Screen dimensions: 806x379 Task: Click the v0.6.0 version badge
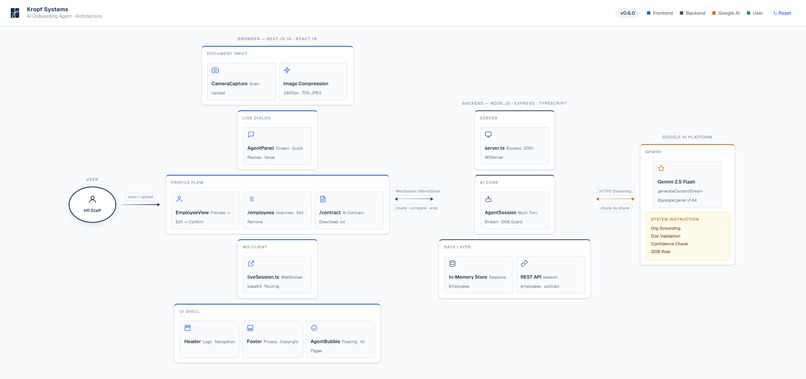click(x=628, y=13)
